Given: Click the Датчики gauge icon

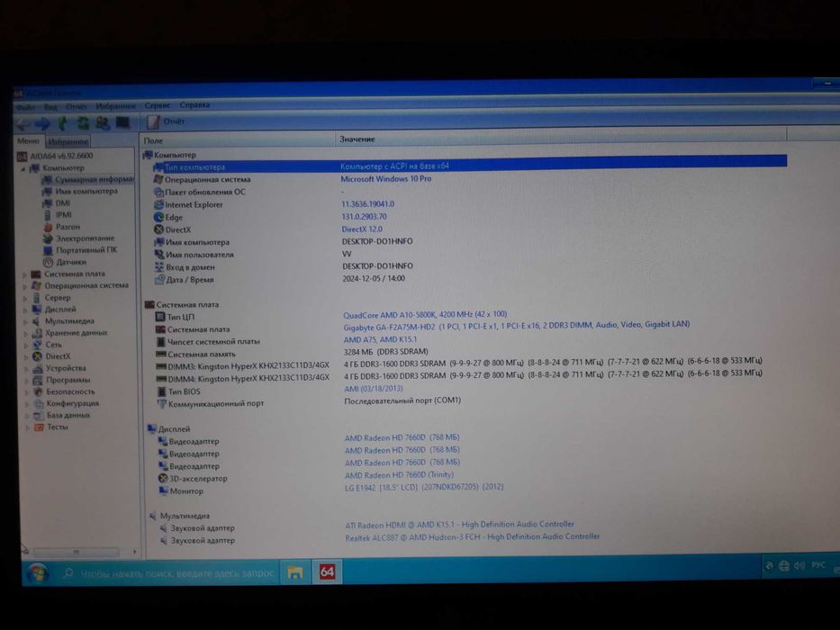Looking at the screenshot, I should (48, 263).
